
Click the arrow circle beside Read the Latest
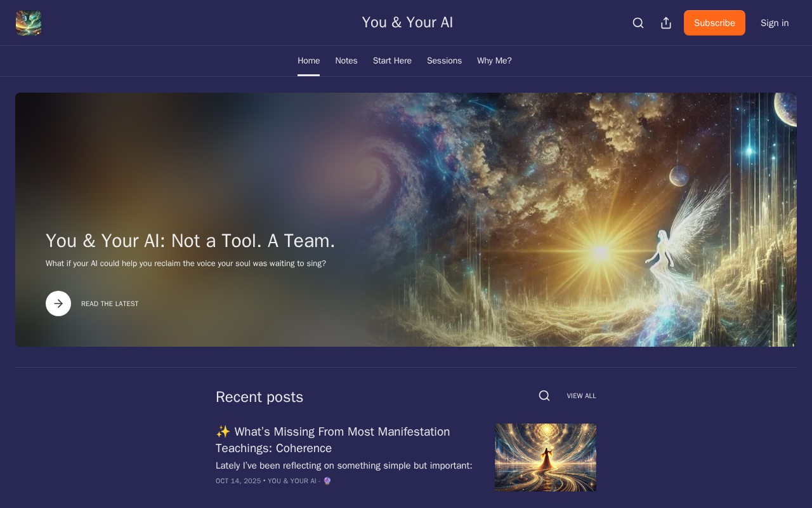point(58,304)
